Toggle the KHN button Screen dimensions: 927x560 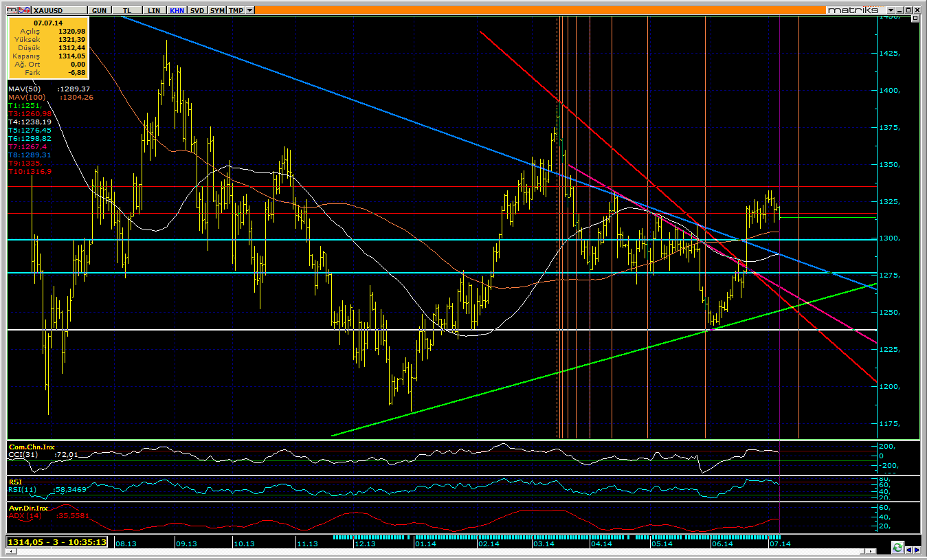[x=177, y=10]
